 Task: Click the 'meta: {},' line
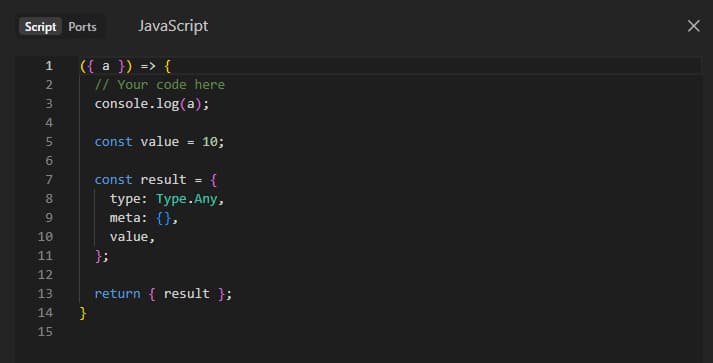[144, 218]
